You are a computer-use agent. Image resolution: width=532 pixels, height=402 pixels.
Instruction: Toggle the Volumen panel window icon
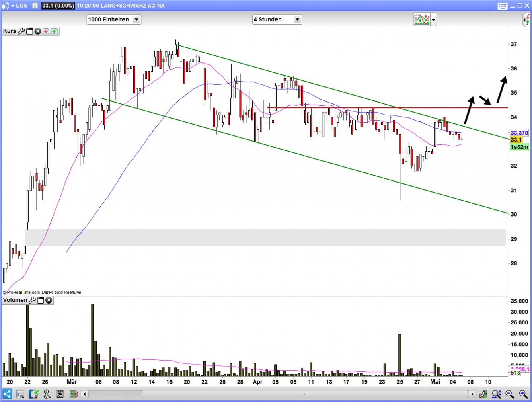pos(41,300)
